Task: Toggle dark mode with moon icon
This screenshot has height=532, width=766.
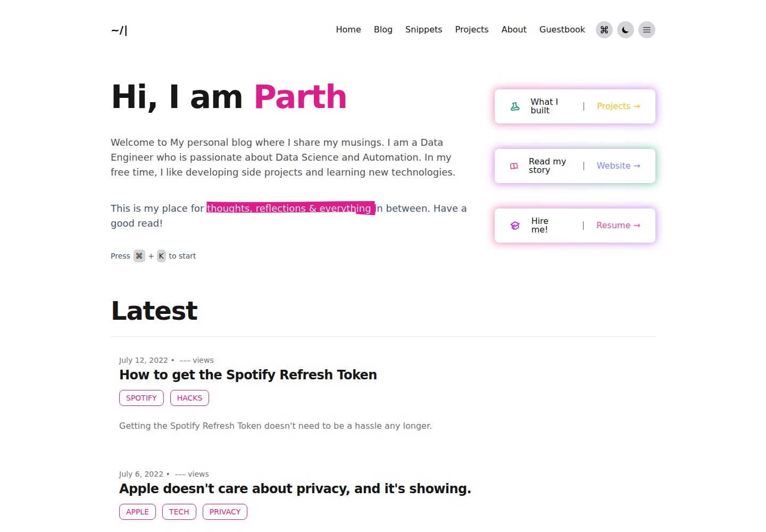Action: (x=626, y=30)
